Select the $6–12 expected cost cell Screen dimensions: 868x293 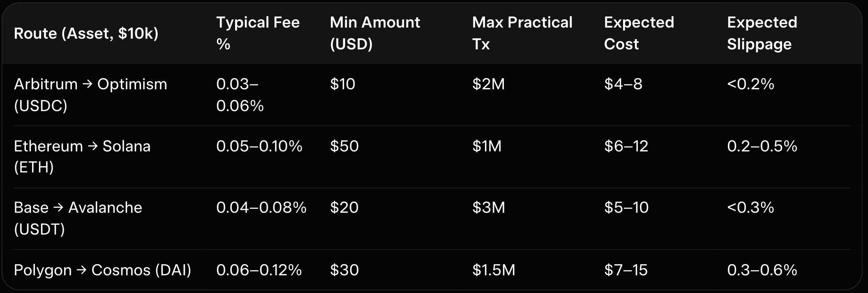(x=626, y=146)
